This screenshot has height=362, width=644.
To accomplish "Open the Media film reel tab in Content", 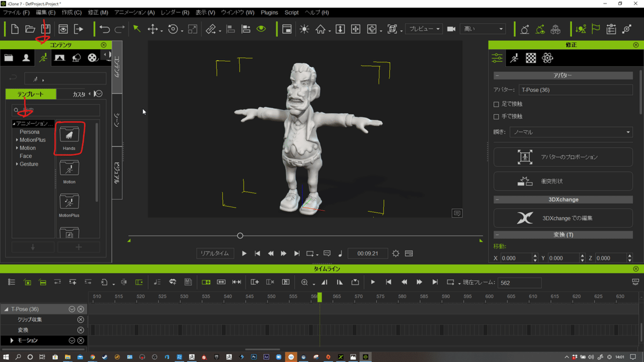I will click(93, 57).
